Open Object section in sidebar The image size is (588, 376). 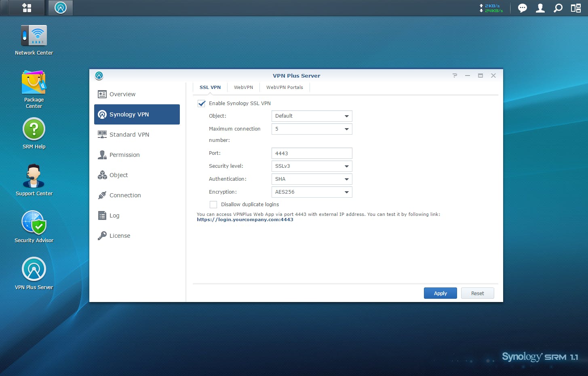coord(137,175)
